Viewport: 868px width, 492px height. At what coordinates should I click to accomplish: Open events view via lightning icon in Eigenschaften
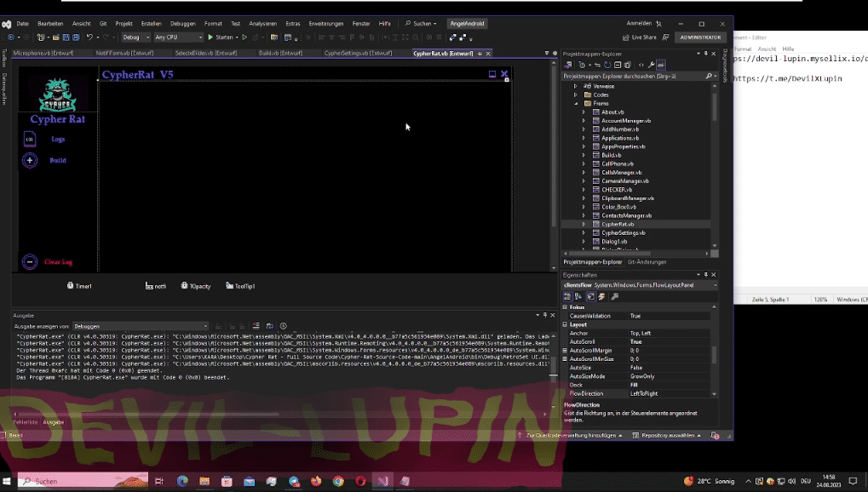(x=601, y=295)
